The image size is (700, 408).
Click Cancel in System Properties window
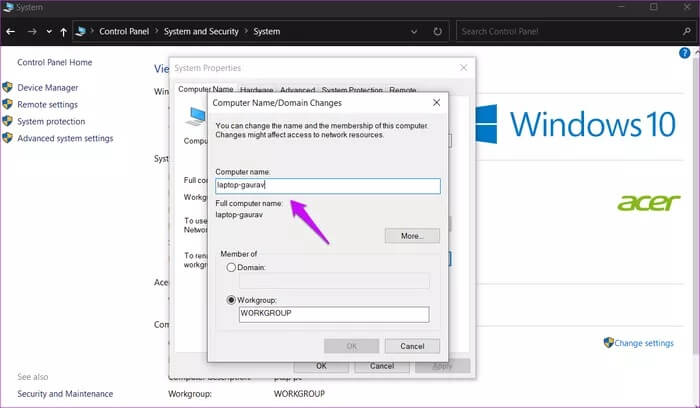pyautogui.click(x=382, y=366)
